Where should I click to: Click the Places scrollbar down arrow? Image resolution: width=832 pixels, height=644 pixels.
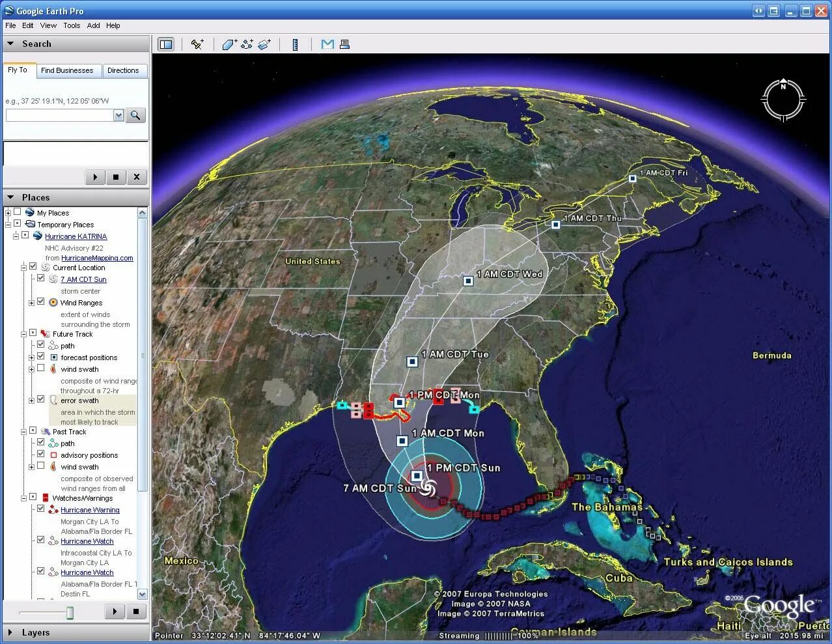[143, 594]
